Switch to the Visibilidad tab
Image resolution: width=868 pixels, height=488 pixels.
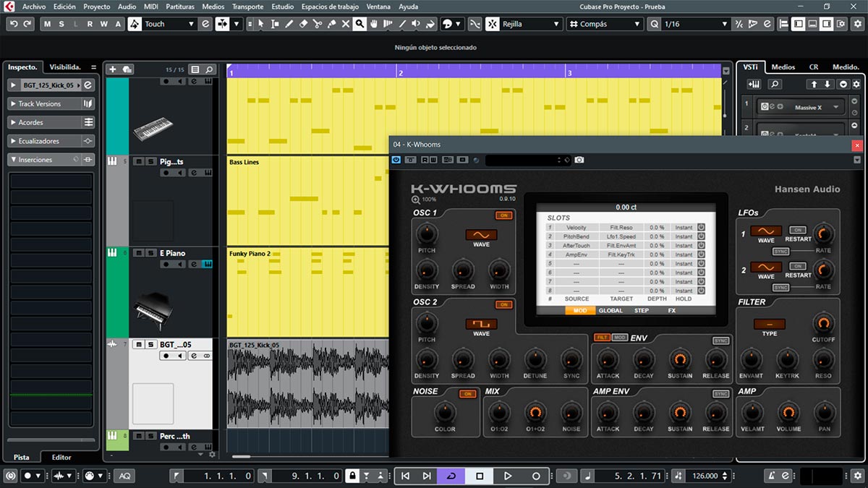(65, 67)
